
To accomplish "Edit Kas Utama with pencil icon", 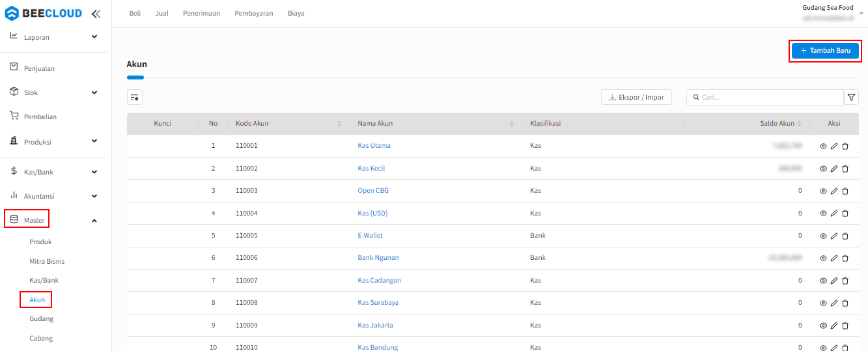I will [834, 146].
